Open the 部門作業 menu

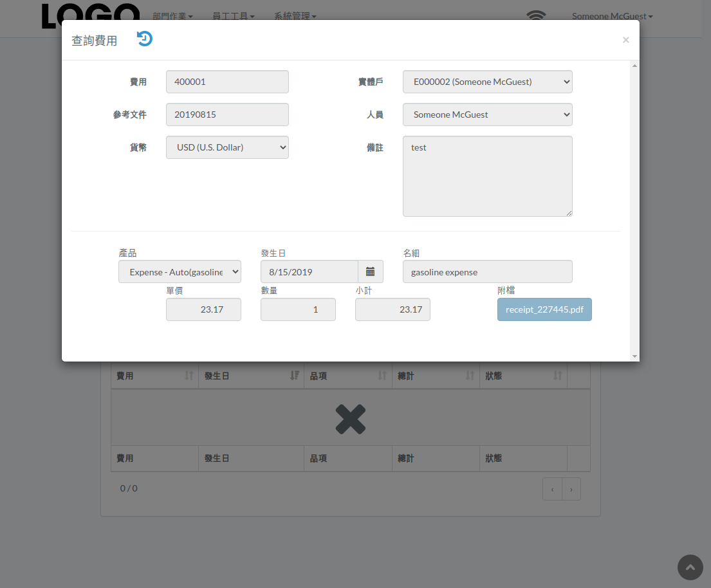(172, 16)
